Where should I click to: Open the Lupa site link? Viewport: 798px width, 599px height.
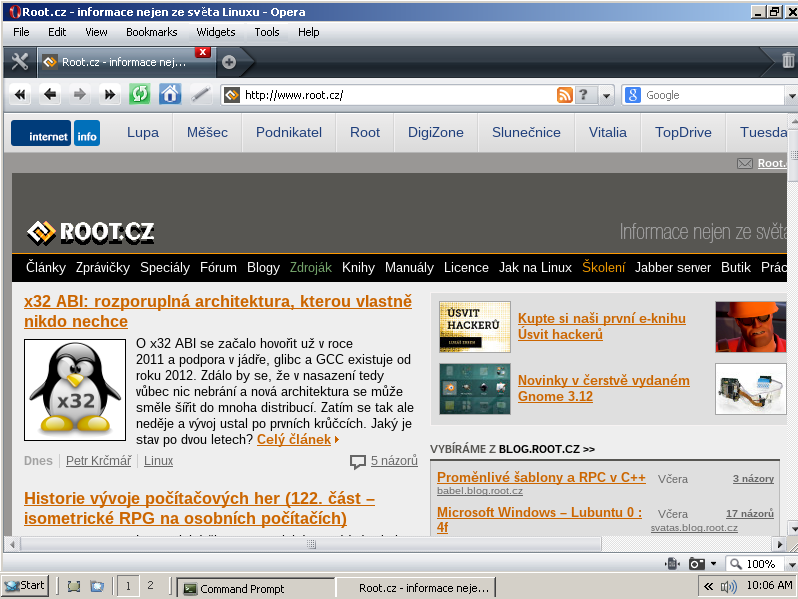pyautogui.click(x=142, y=132)
